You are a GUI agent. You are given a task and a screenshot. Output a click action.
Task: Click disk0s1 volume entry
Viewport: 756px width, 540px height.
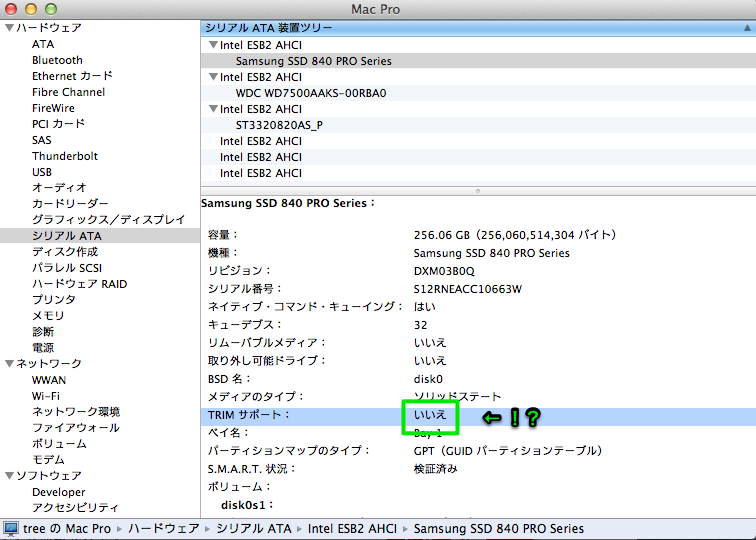(x=246, y=505)
